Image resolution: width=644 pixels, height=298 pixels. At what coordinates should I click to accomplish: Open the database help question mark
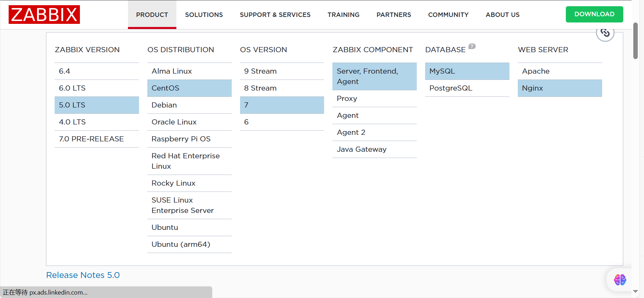coord(472,46)
